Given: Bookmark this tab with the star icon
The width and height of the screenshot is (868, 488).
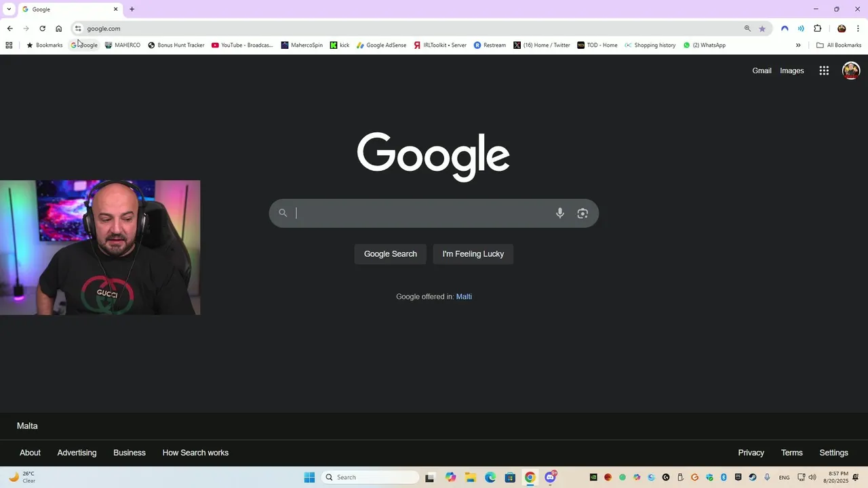Looking at the screenshot, I should pyautogui.click(x=762, y=28).
